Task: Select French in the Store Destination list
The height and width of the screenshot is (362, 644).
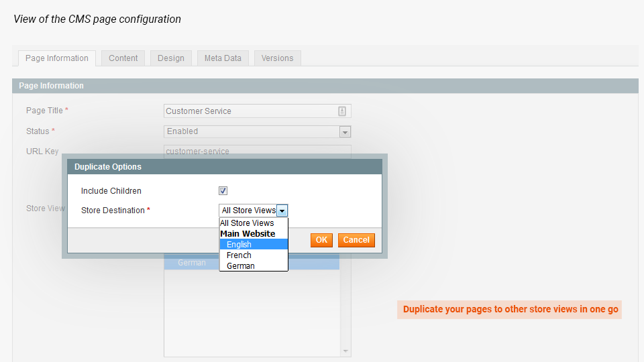Action: (239, 255)
